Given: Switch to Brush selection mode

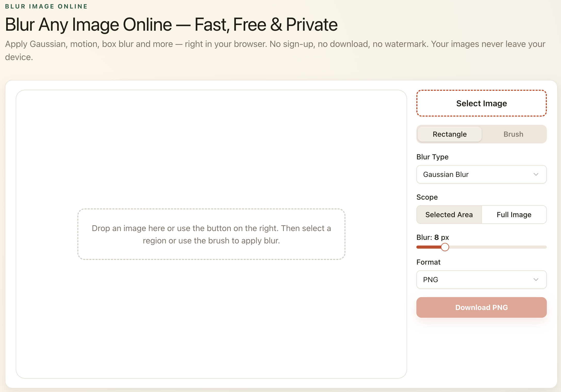Looking at the screenshot, I should pyautogui.click(x=513, y=134).
